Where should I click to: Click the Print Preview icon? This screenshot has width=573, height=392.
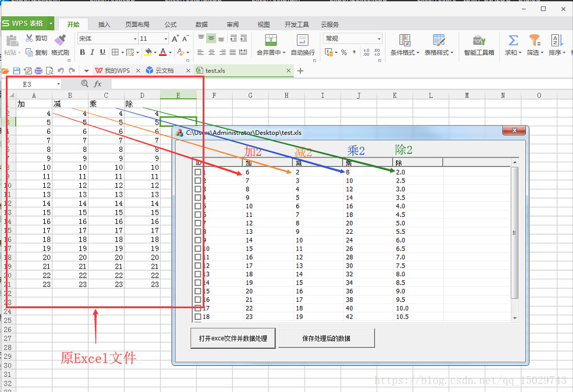tap(49, 70)
